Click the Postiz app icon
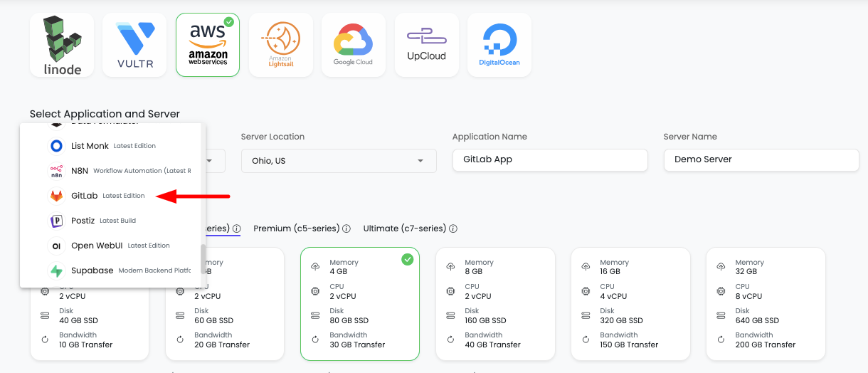Screen dimensions: 868x373 56,221
